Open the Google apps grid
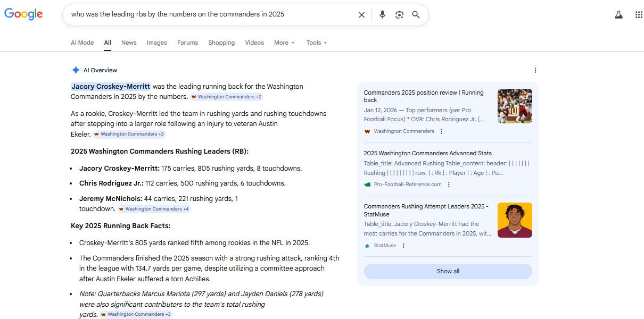644x319 pixels. (639, 15)
